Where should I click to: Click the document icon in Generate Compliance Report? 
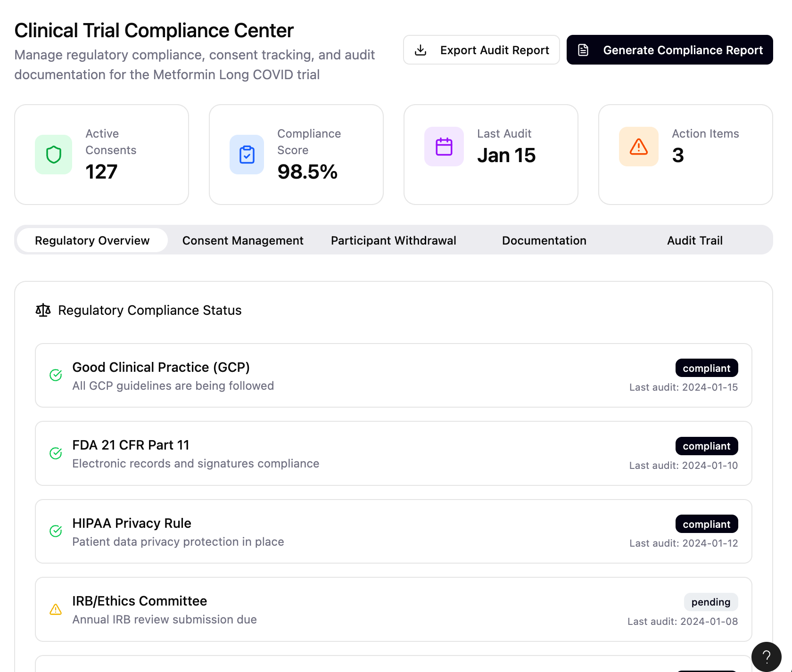(583, 50)
